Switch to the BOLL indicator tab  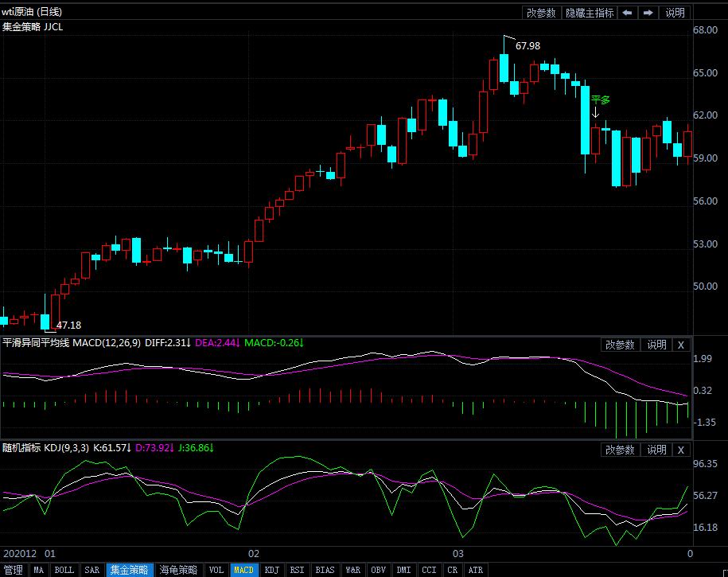click(x=64, y=570)
